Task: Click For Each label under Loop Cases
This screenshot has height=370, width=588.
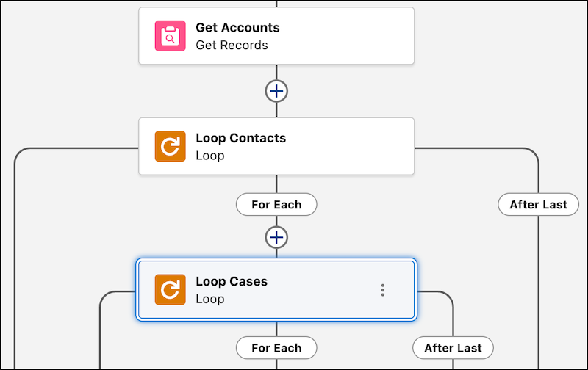Action: click(x=276, y=348)
